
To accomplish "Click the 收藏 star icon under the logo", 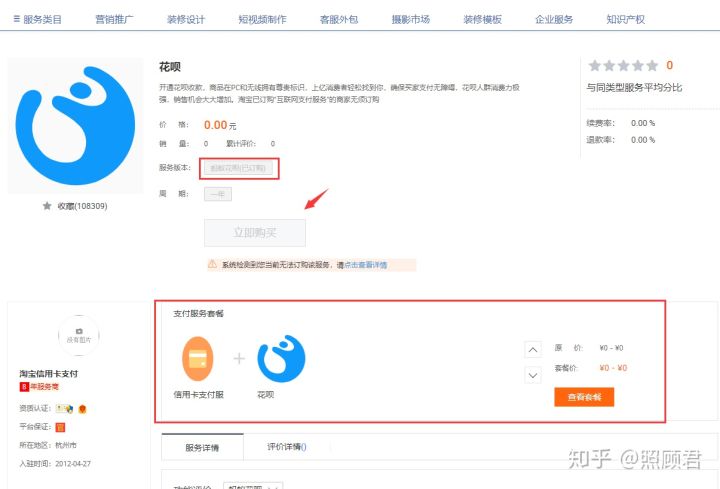I will tap(47, 206).
